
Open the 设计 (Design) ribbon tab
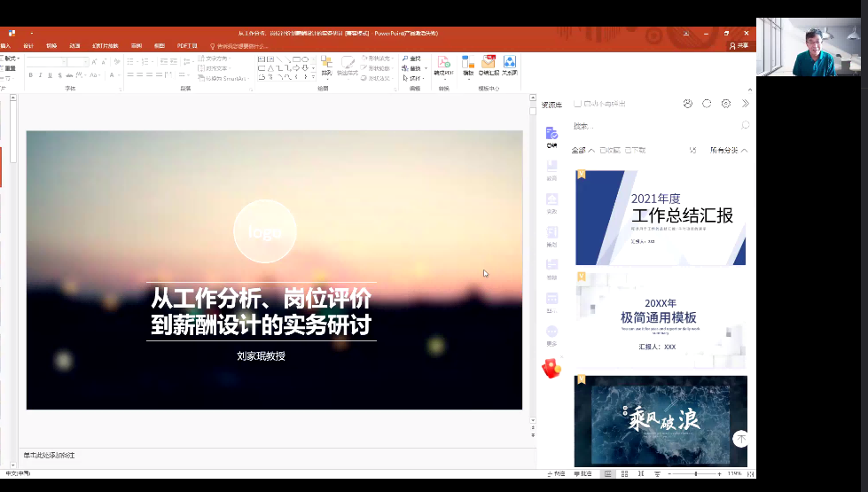(x=28, y=45)
